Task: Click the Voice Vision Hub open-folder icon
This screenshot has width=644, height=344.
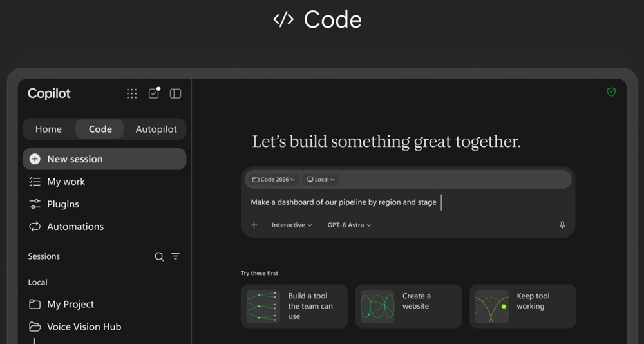Action: point(35,327)
